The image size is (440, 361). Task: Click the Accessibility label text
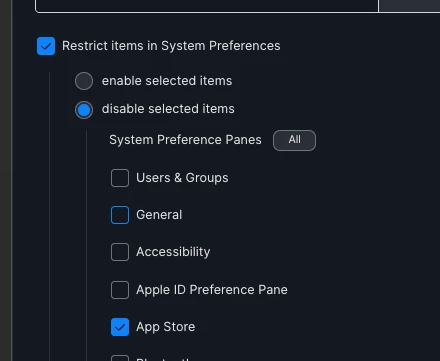click(173, 252)
